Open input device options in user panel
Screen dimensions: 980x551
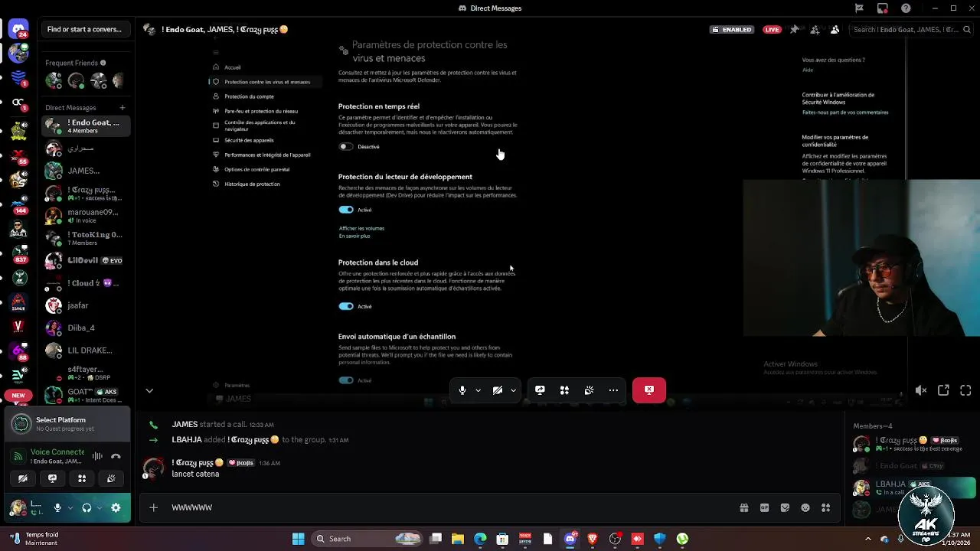70,507
